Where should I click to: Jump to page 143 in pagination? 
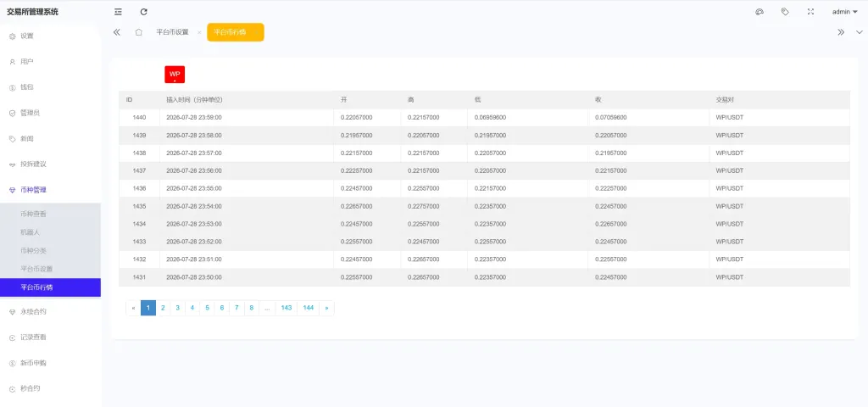tap(287, 308)
